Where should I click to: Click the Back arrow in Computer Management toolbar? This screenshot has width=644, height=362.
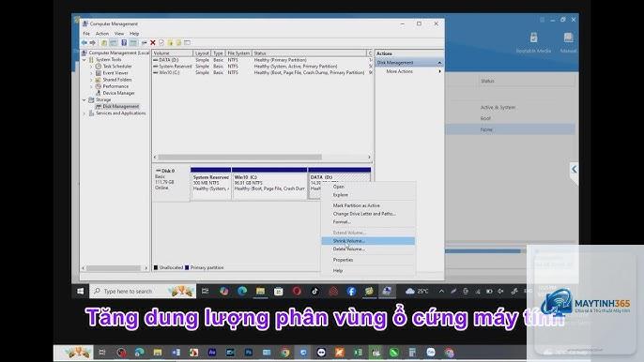84,43
